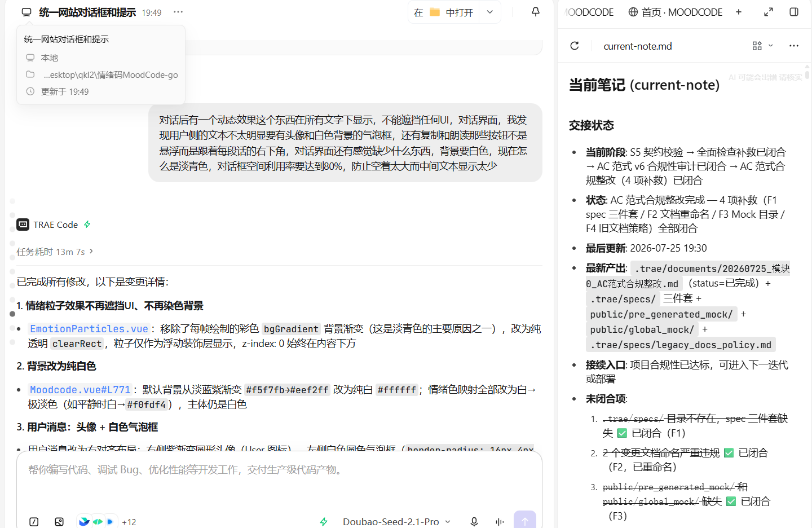Viewport: 812px width, 528px height.
Task: Click the blue play-shaped tool icon
Action: (x=109, y=522)
